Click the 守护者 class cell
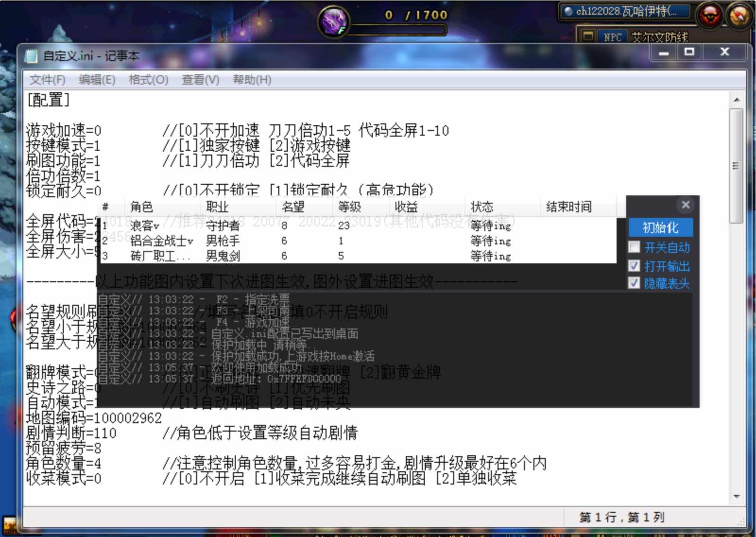Viewport: 756px width, 537px height. [223, 225]
